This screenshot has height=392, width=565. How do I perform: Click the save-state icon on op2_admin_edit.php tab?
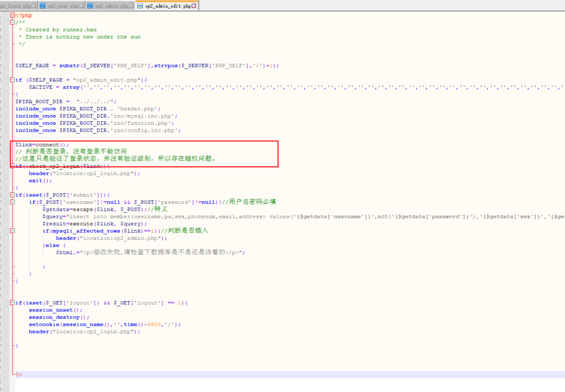coord(140,6)
